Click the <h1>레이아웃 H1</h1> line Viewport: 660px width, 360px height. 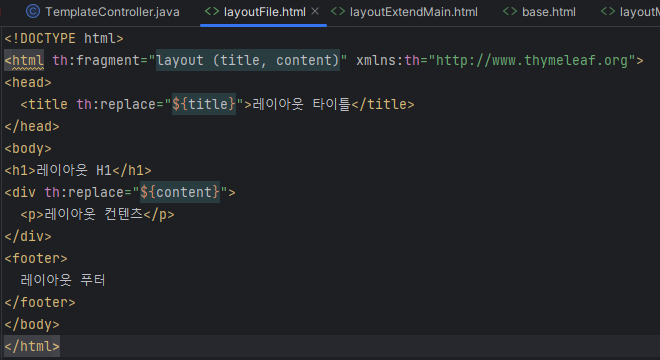[x=78, y=170]
